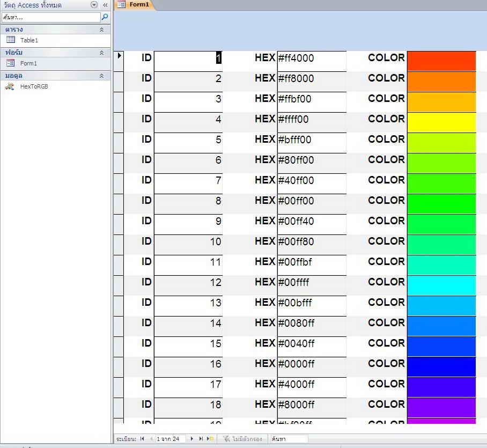Click the ID field containing 1
This screenshot has width=487, height=448.
(188, 61)
